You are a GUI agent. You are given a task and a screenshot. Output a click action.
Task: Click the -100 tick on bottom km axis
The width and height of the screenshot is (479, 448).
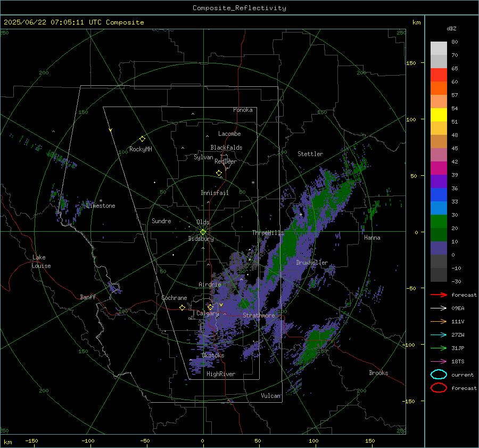point(88,441)
